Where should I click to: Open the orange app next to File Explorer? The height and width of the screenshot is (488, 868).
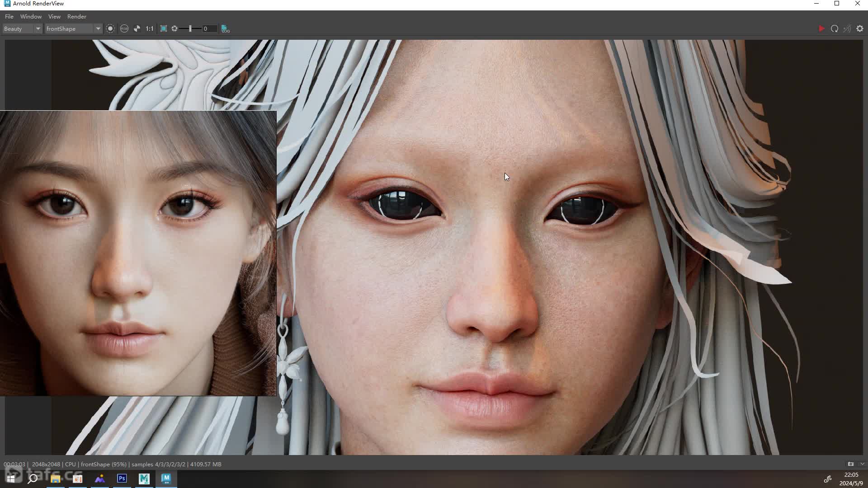[x=78, y=479]
